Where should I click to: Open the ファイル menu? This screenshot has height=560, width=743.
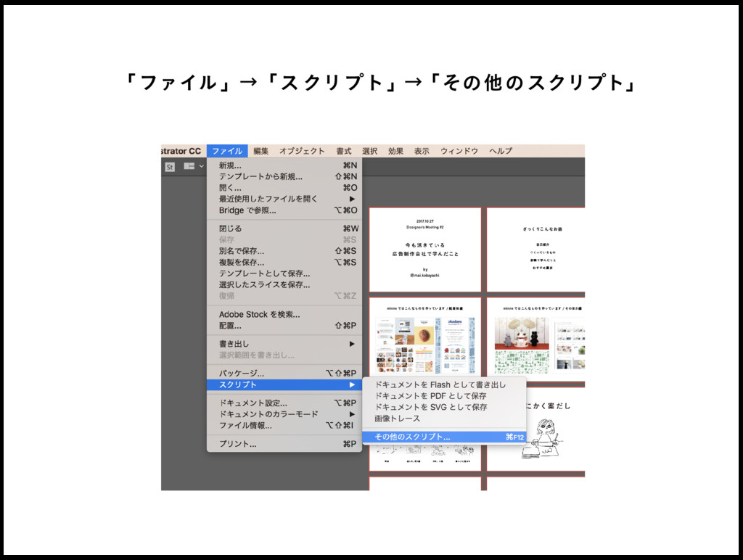pyautogui.click(x=227, y=151)
